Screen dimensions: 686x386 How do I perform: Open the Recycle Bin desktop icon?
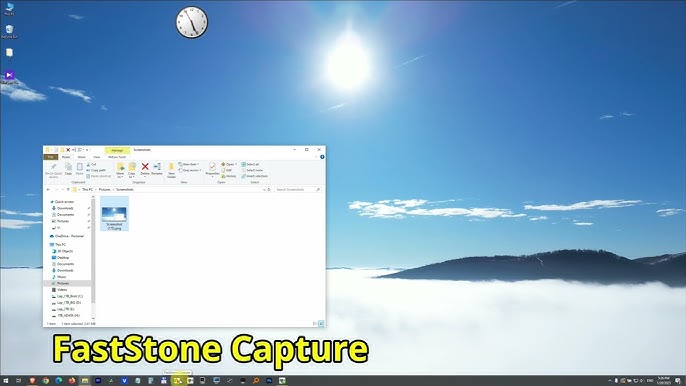tap(9, 32)
